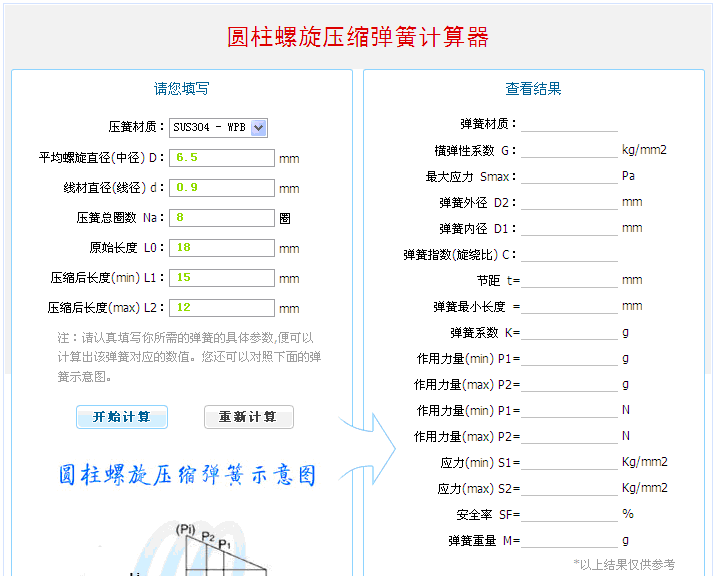Select the 弹簧指数(旋绕比) C result field
Viewport: 716px width, 576px height.
pyautogui.click(x=569, y=254)
